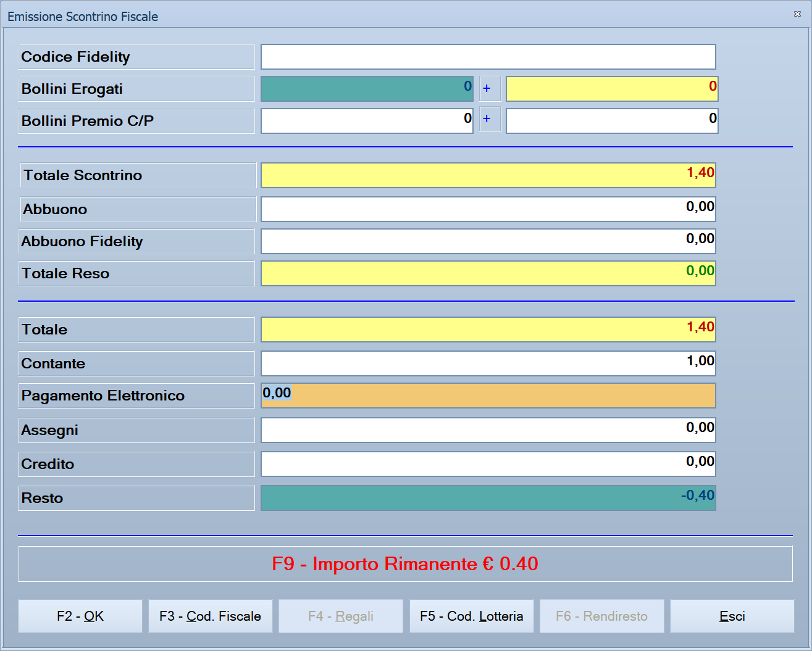The image size is (812, 651).
Task: Click the plus button beside Bollini Erogati
Action: (490, 89)
